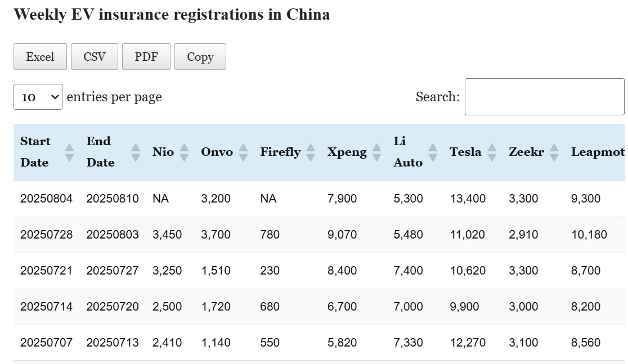
Task: Download the table as CSV
Action: tap(94, 57)
